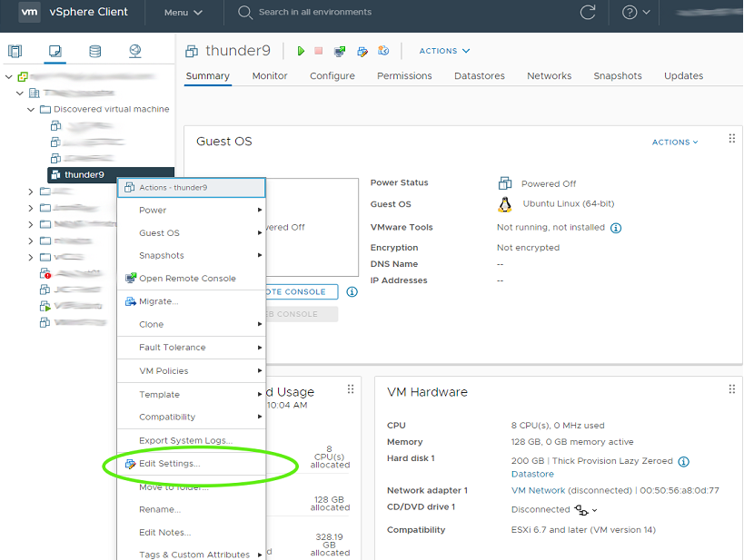
Task: Select the Summary tab
Action: pyautogui.click(x=207, y=76)
